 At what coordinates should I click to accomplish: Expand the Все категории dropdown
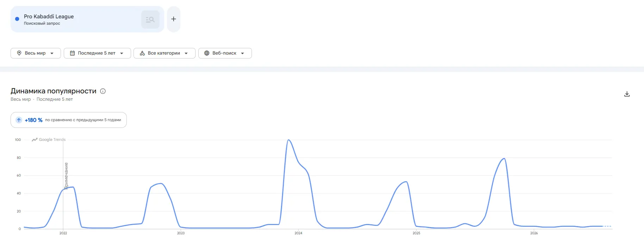[165, 53]
